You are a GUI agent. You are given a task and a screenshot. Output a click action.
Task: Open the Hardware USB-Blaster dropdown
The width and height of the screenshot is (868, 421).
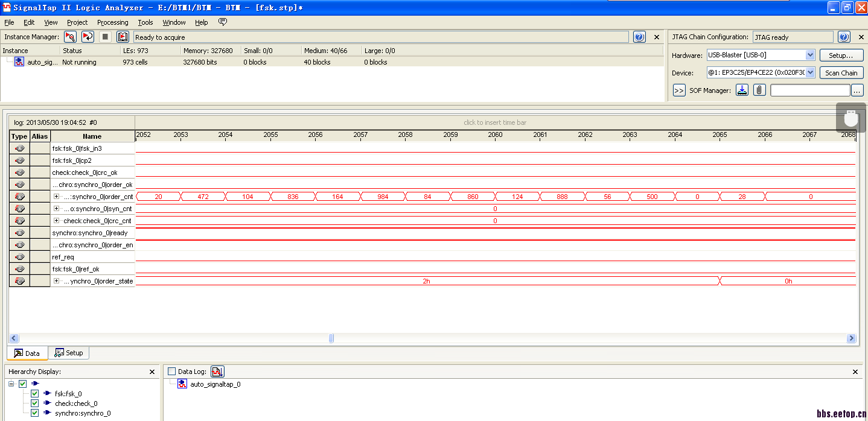click(810, 55)
